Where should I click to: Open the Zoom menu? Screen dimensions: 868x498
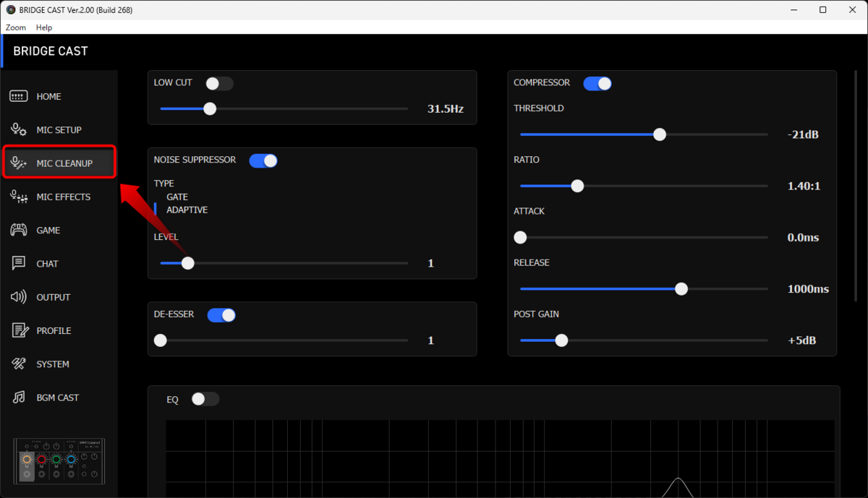(x=16, y=27)
